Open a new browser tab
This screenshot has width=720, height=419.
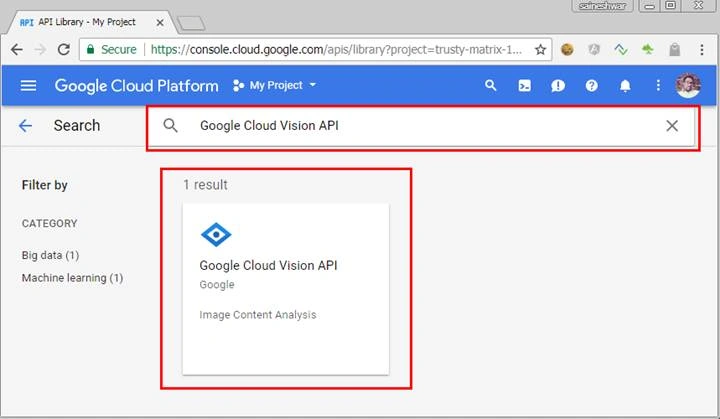point(191,23)
